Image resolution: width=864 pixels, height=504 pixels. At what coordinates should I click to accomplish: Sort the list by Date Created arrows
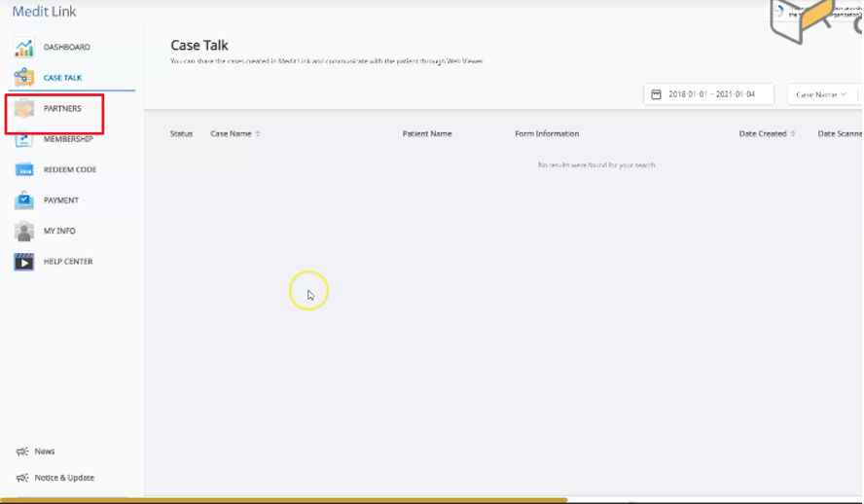tap(793, 133)
